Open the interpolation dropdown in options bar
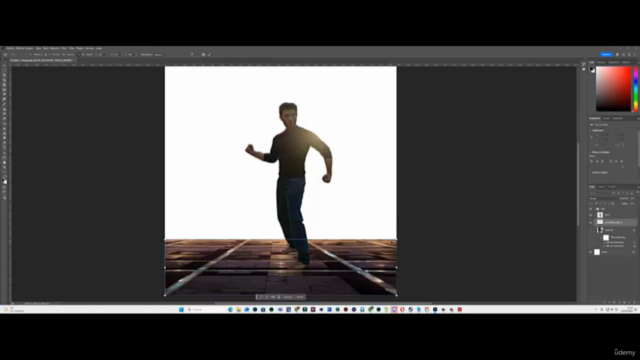The height and width of the screenshot is (360, 640). pyautogui.click(x=158, y=55)
